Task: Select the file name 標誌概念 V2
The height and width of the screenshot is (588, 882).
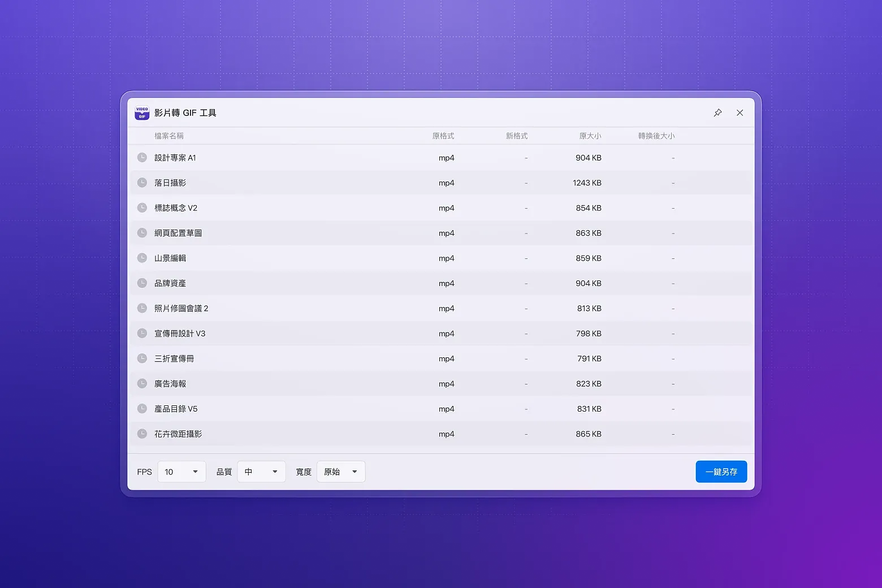Action: coord(176,208)
